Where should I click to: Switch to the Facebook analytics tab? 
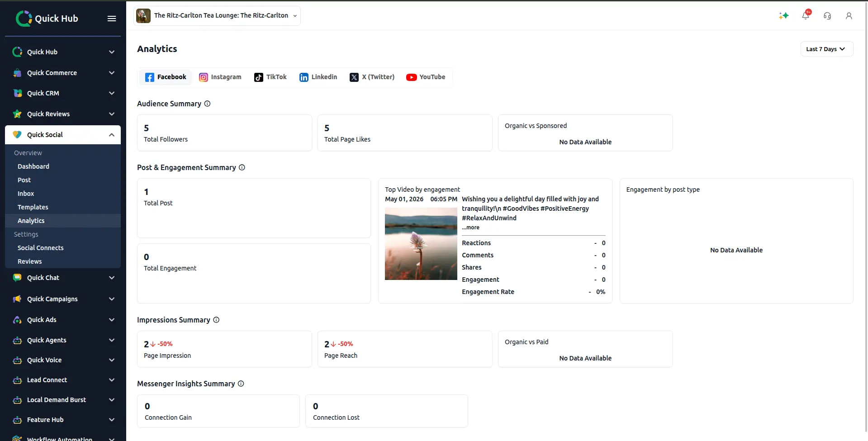166,77
